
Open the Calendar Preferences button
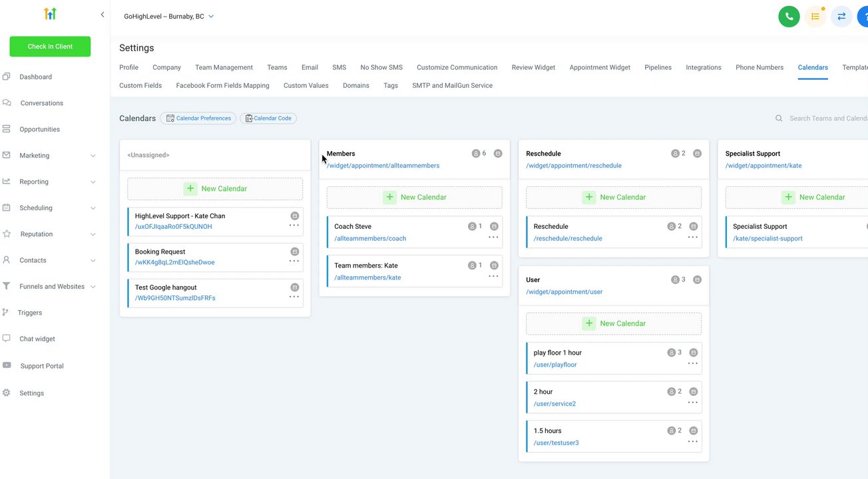tap(198, 118)
